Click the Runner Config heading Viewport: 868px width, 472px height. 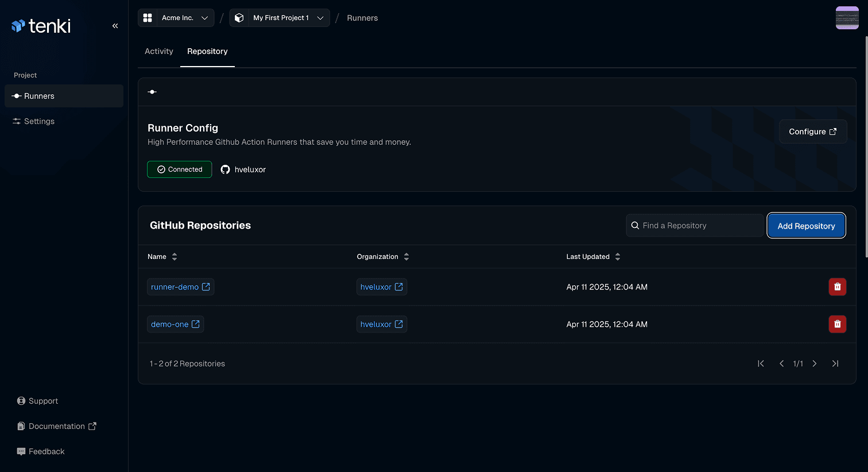pos(183,127)
